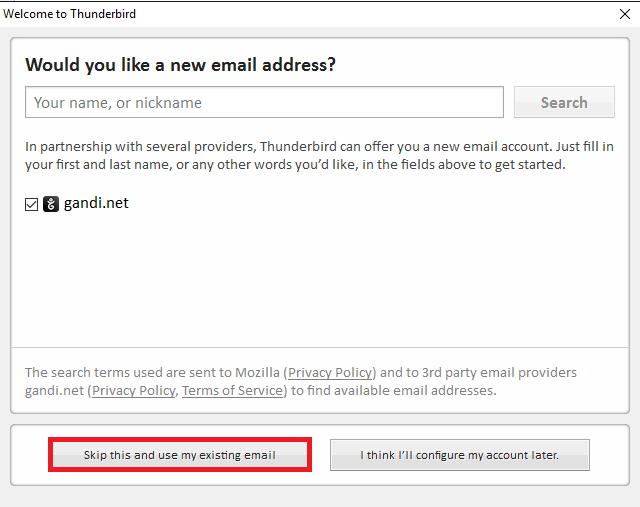
Task: Click the partnership description paragraph
Action: (x=319, y=155)
